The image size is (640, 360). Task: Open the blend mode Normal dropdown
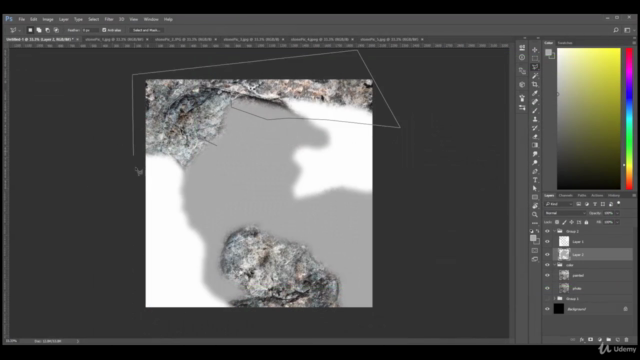tap(565, 213)
